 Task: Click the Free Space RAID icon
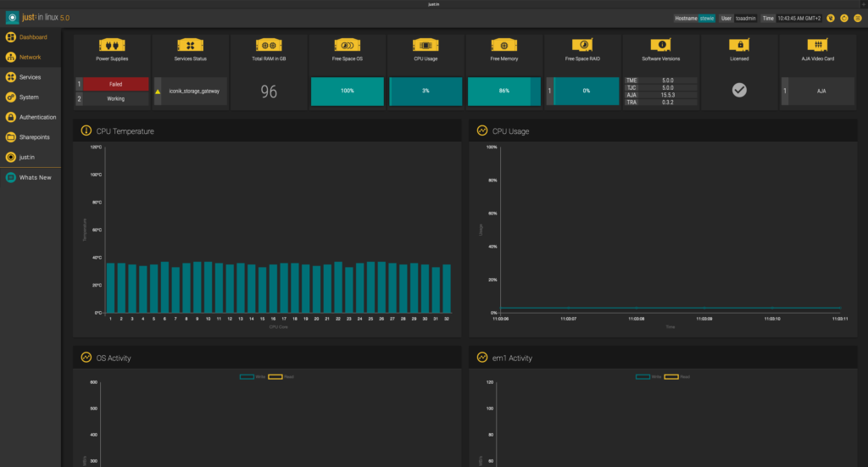[582, 45]
